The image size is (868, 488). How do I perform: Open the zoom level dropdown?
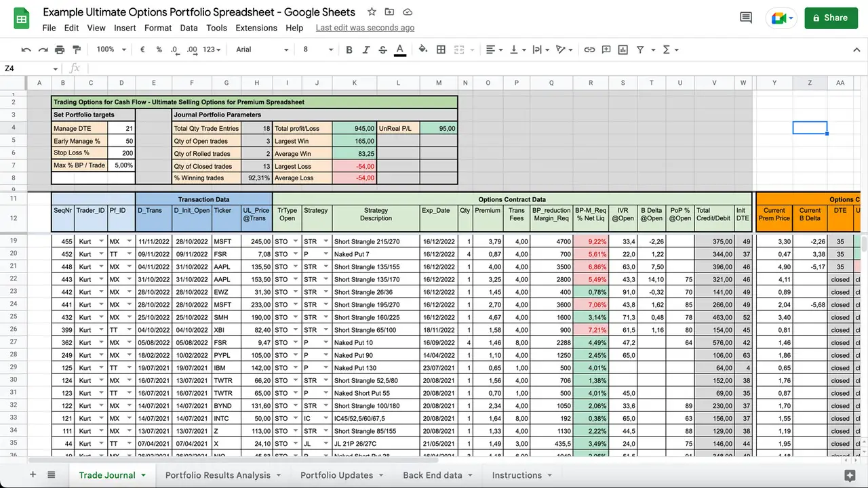(111, 49)
